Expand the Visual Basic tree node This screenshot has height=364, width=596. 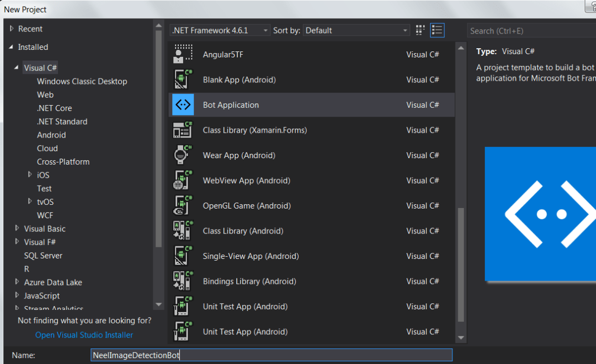click(17, 229)
